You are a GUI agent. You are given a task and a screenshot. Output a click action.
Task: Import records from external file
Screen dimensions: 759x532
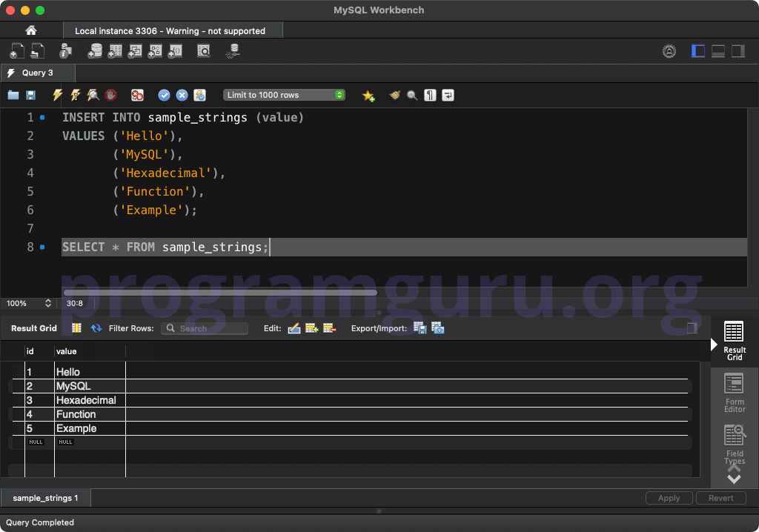(x=437, y=328)
